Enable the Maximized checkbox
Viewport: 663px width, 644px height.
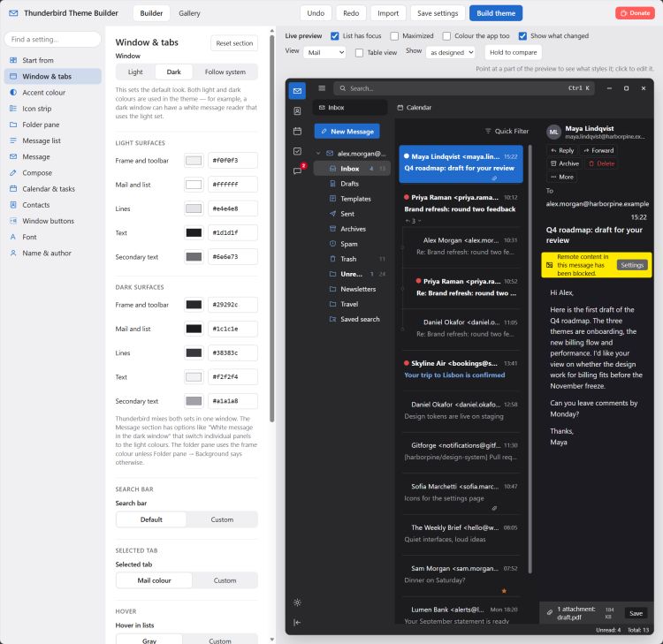[x=394, y=36]
